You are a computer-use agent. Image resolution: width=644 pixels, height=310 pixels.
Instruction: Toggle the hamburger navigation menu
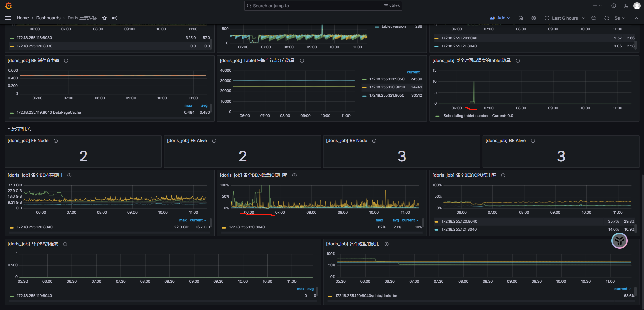8,18
